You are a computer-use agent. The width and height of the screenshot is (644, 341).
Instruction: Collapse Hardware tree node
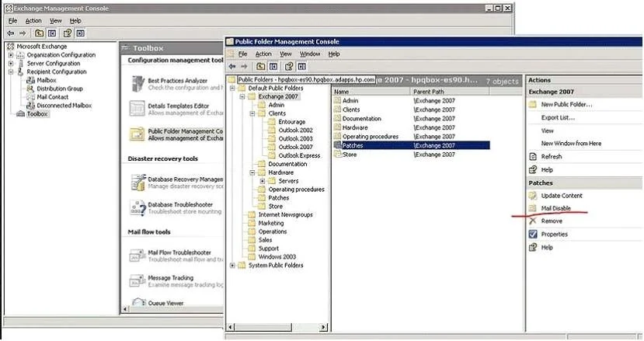pos(252,172)
